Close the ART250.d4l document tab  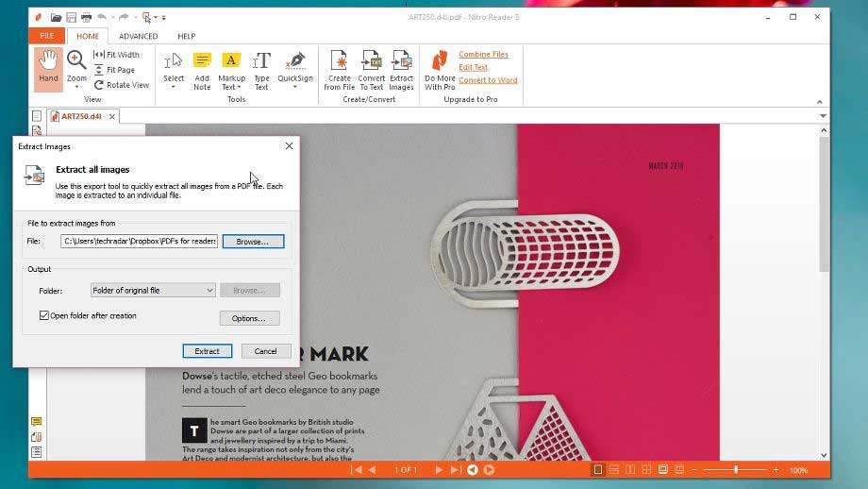[112, 116]
